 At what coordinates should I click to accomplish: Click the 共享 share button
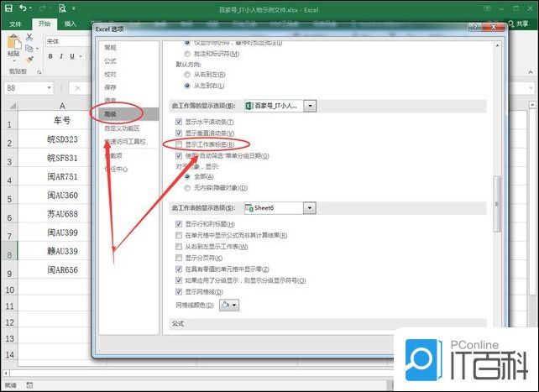tap(518, 24)
